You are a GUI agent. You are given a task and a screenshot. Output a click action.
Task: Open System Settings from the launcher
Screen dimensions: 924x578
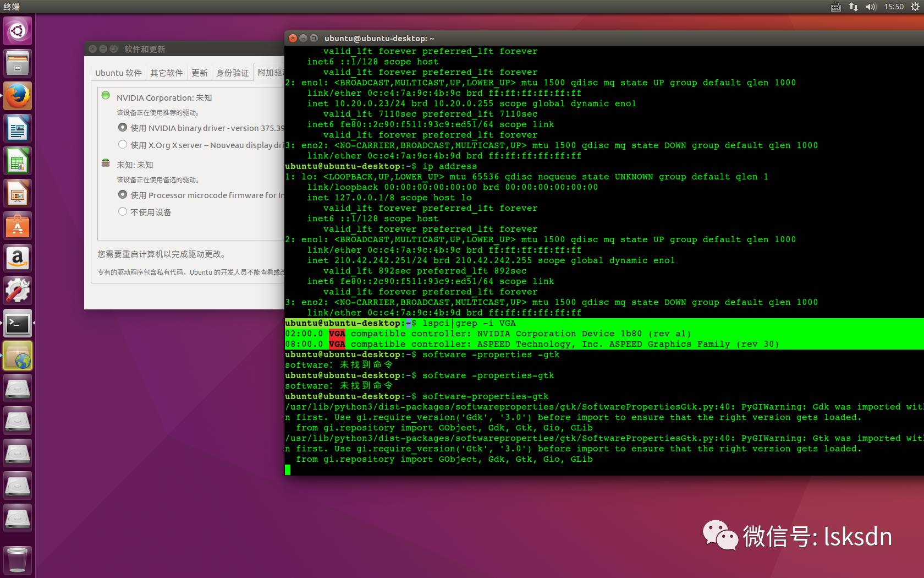[17, 290]
